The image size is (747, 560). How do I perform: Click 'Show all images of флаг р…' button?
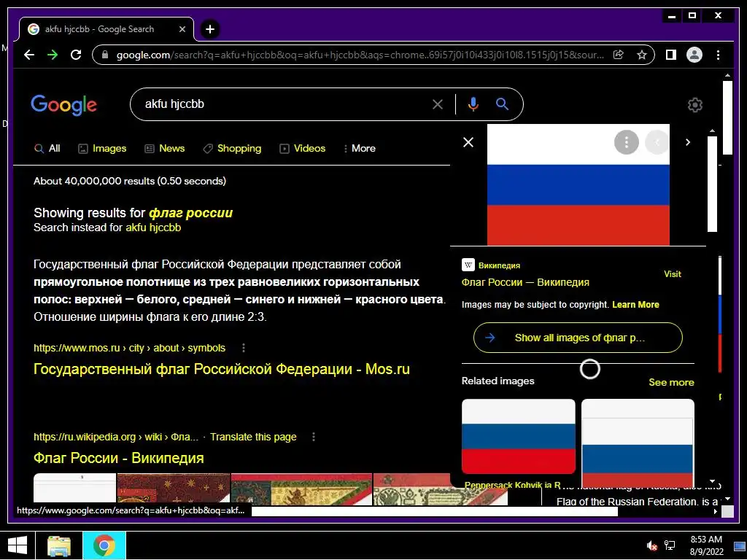[578, 338]
